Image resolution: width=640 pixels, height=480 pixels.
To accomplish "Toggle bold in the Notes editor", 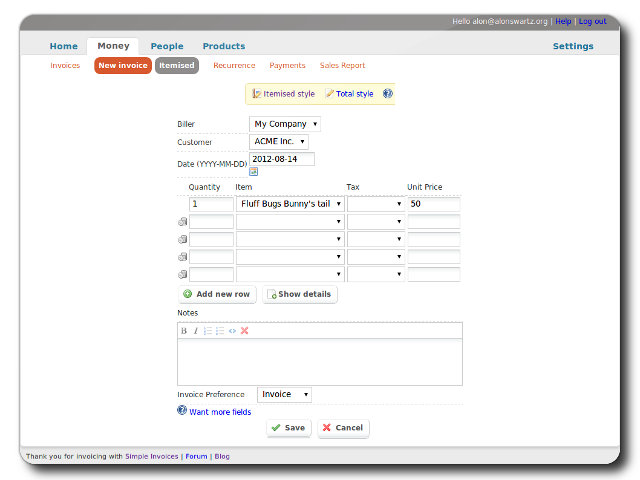I will tap(184, 331).
